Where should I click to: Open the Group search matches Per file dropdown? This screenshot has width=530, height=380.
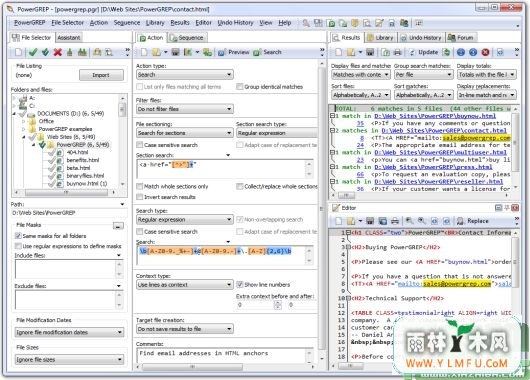coord(424,74)
